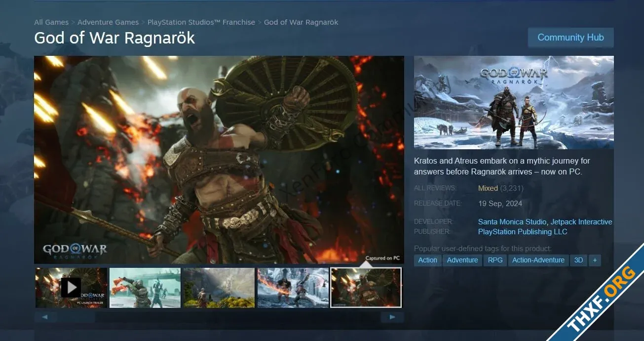Click the left arrow of thumbnail scroller

pos(45,317)
